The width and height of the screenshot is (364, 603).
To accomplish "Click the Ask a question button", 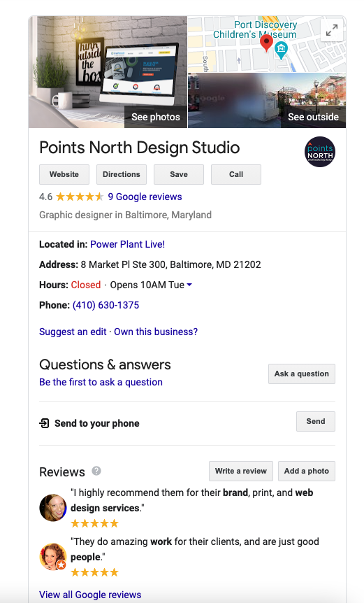I will [302, 374].
